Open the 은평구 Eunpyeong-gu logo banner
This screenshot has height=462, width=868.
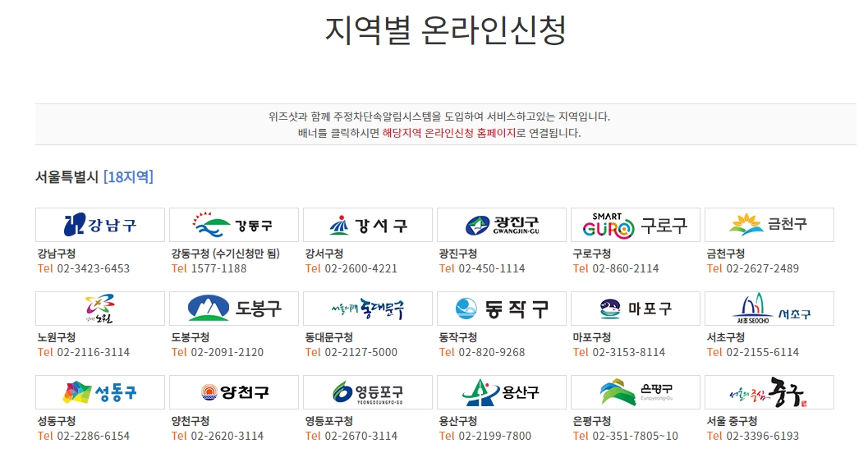click(636, 392)
